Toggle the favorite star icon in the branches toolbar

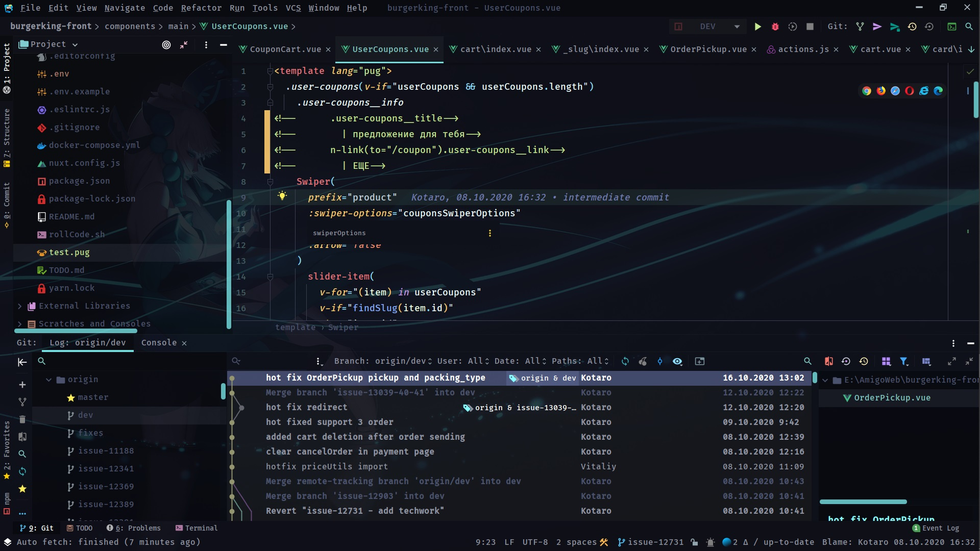point(22,489)
